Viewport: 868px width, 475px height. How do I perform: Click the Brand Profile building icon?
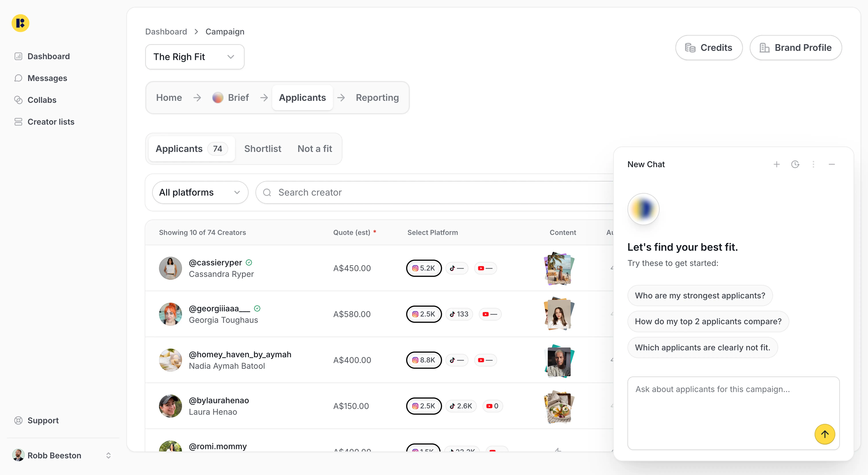(x=764, y=48)
